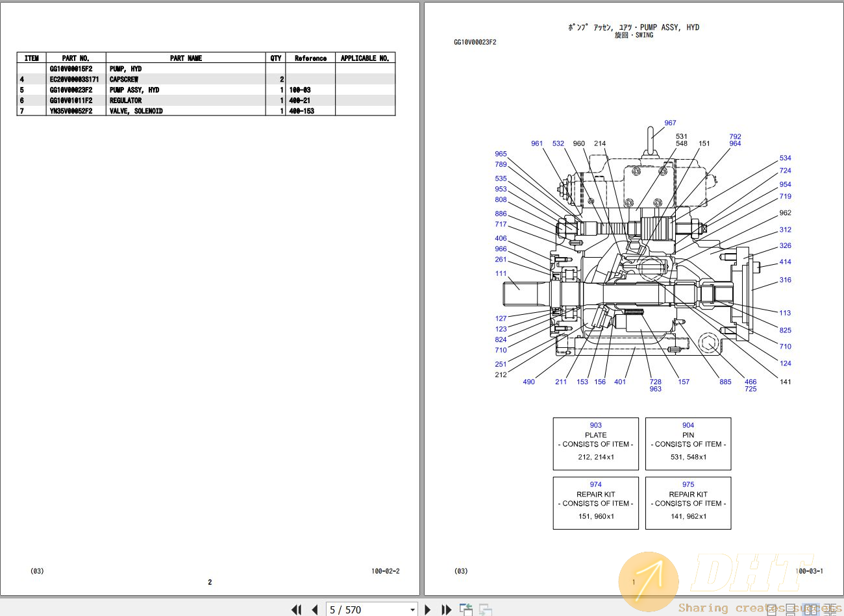Screen dimensions: 844x616
Task: Click callout number 954
Action: (786, 184)
